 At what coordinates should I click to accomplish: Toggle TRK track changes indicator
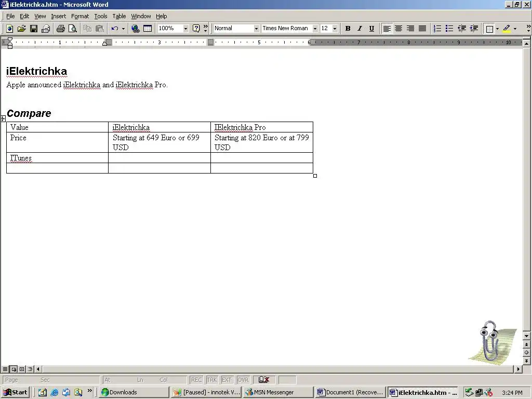(212, 380)
